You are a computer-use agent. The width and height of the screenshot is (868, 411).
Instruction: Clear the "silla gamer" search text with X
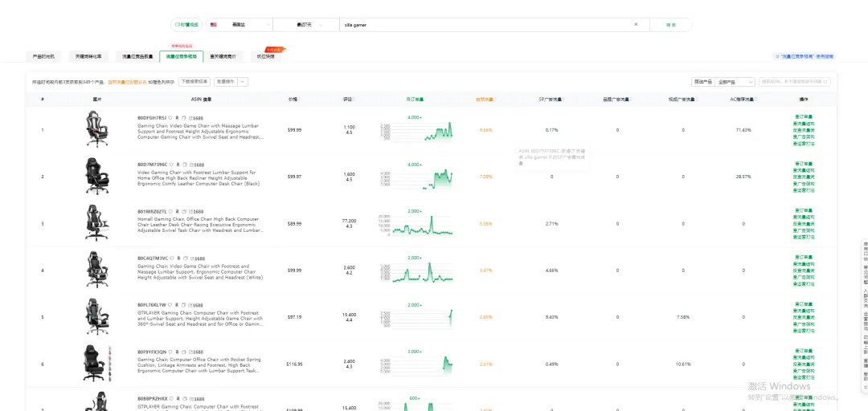(636, 24)
